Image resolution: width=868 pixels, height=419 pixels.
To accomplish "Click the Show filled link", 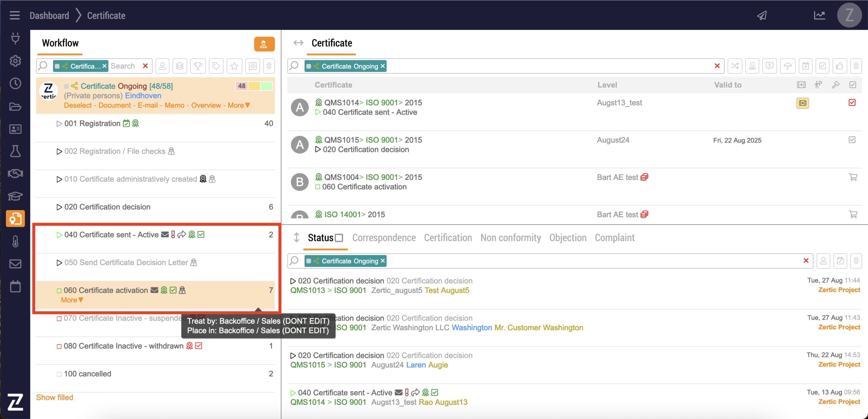I will click(x=55, y=397).
